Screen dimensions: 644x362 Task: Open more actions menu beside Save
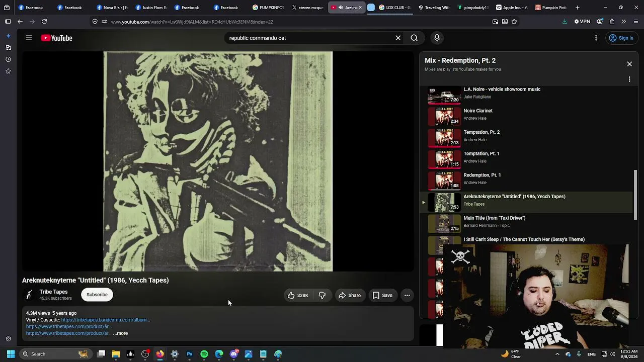tap(407, 295)
